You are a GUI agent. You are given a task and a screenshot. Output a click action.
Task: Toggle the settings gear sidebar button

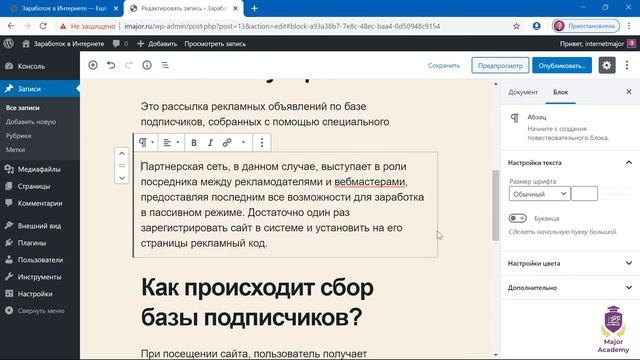(x=607, y=65)
